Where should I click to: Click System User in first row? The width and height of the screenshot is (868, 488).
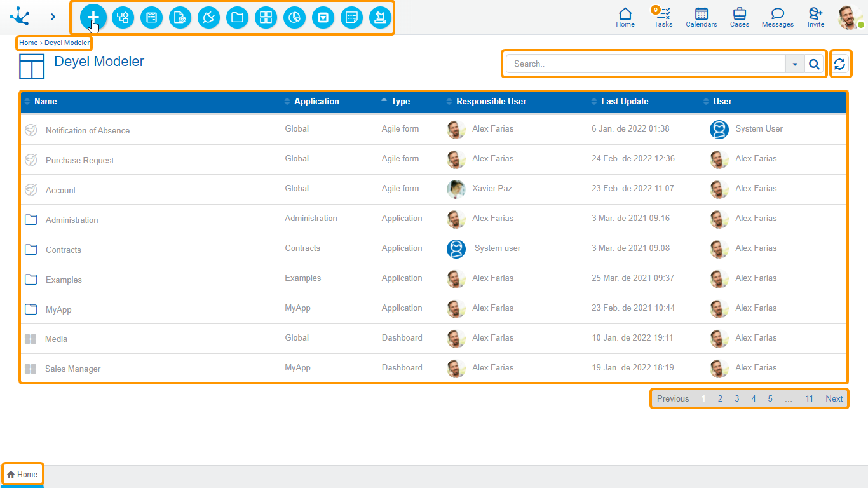tap(759, 128)
